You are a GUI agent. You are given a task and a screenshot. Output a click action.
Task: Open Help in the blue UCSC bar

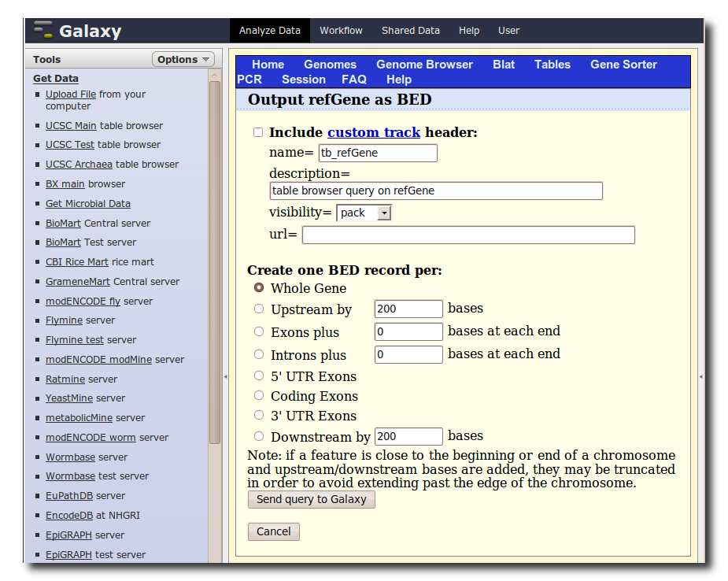pos(399,80)
